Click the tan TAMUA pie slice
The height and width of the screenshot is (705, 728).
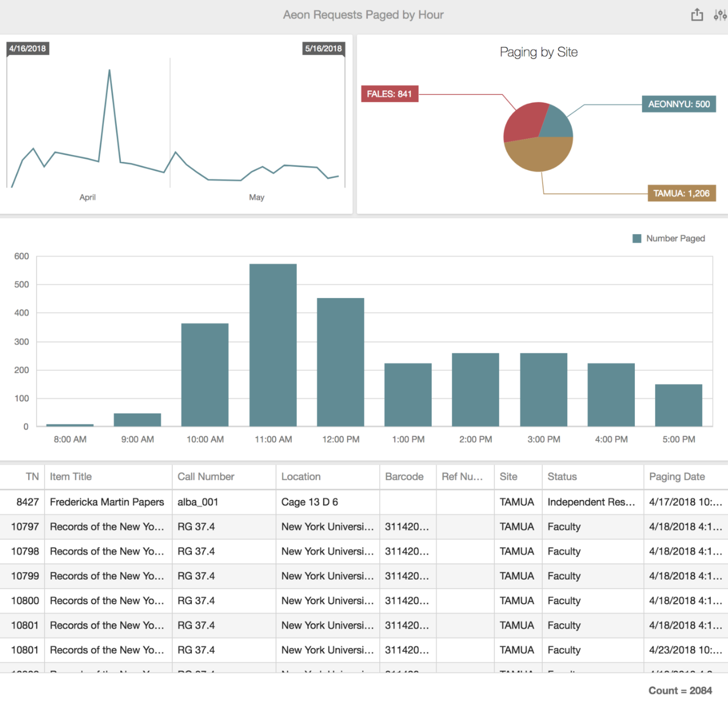click(x=539, y=155)
